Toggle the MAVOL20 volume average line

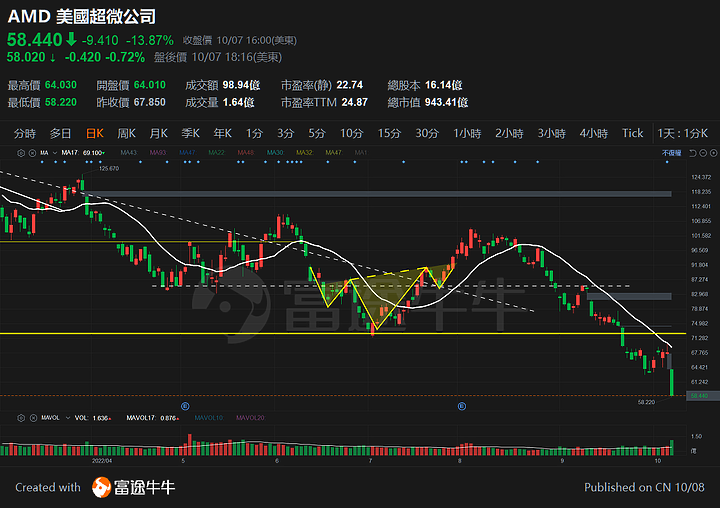point(250,418)
